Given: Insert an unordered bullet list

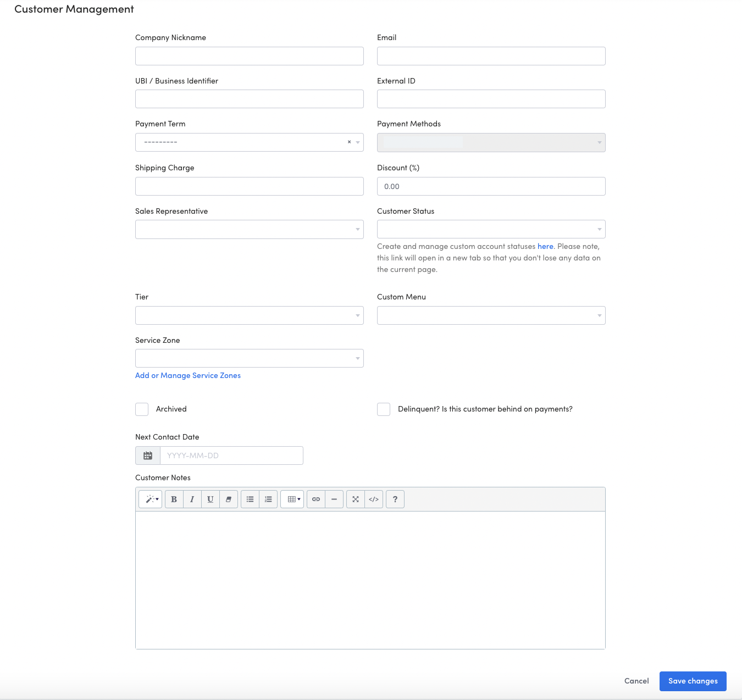Looking at the screenshot, I should [250, 499].
